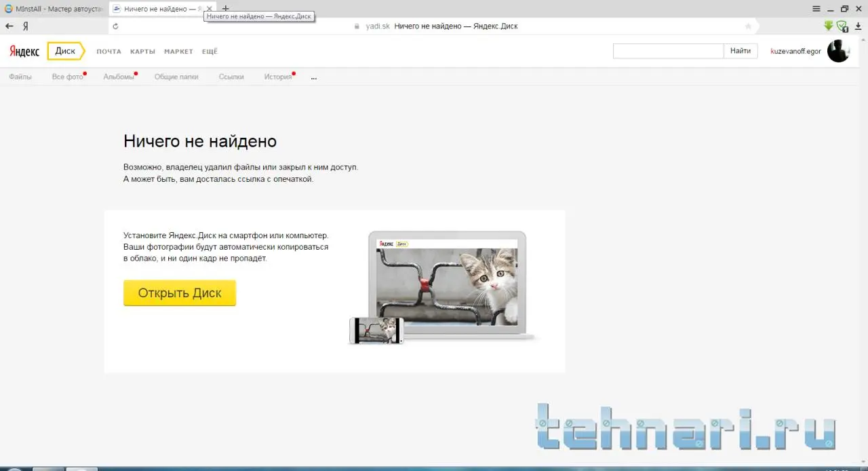868x471 pixels.
Task: Click the laptop with kitten promo image
Action: point(447,284)
